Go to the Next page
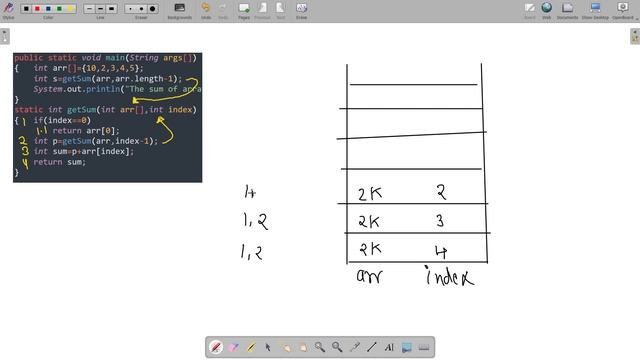Viewport: 640px width, 360px height. click(280, 10)
